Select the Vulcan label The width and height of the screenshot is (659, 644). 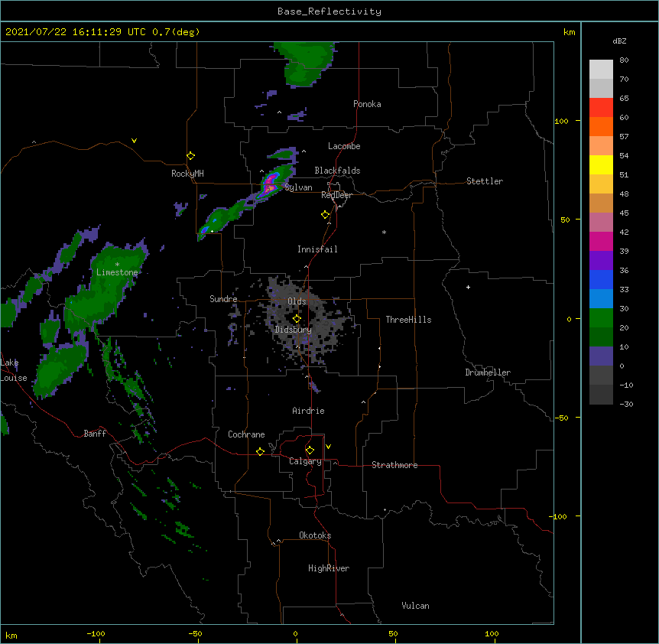(415, 606)
